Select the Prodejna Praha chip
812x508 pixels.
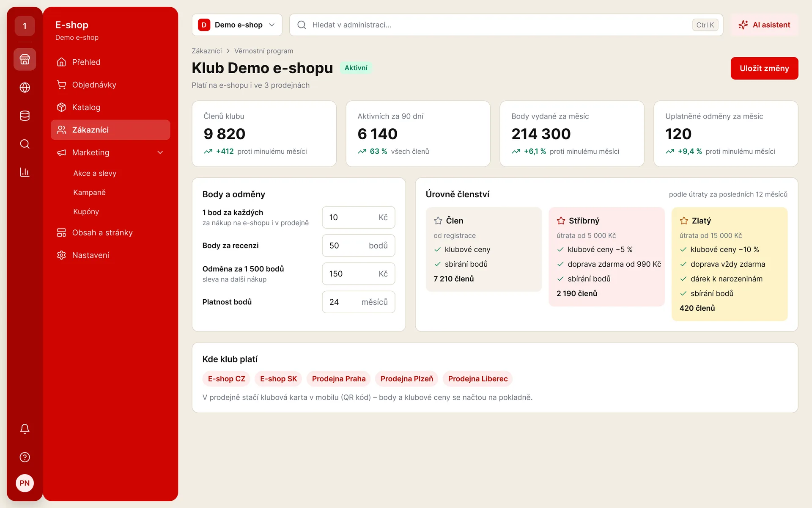(x=339, y=379)
